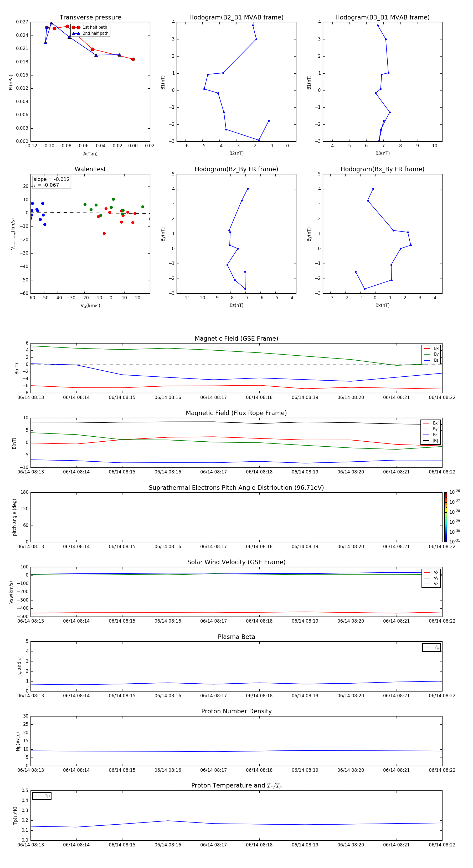Screen dimensions: 473x868
Task: Click the 'By' legend entry in GSE plot
Action: 431,354
